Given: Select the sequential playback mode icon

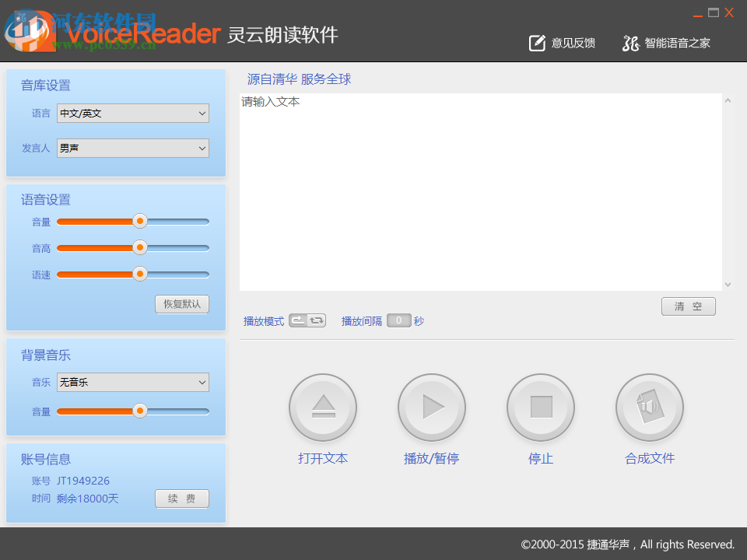Looking at the screenshot, I should coord(298,320).
